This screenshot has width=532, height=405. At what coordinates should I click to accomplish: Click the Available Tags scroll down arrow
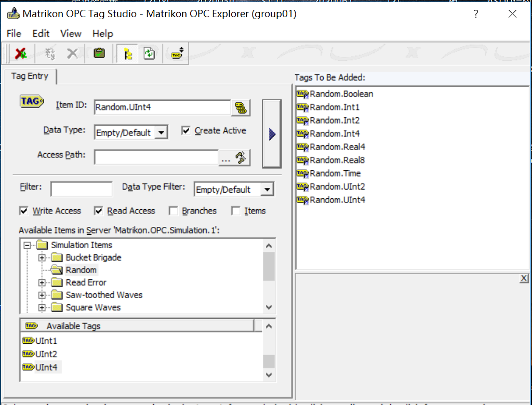pyautogui.click(x=269, y=375)
